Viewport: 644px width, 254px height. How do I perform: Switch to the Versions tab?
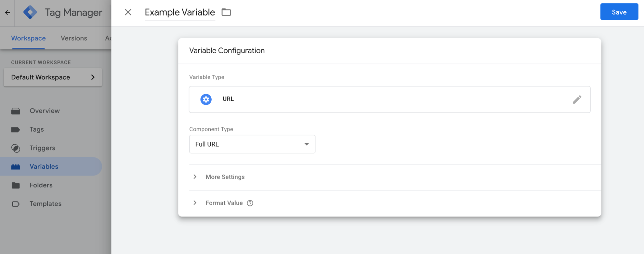[x=74, y=38]
